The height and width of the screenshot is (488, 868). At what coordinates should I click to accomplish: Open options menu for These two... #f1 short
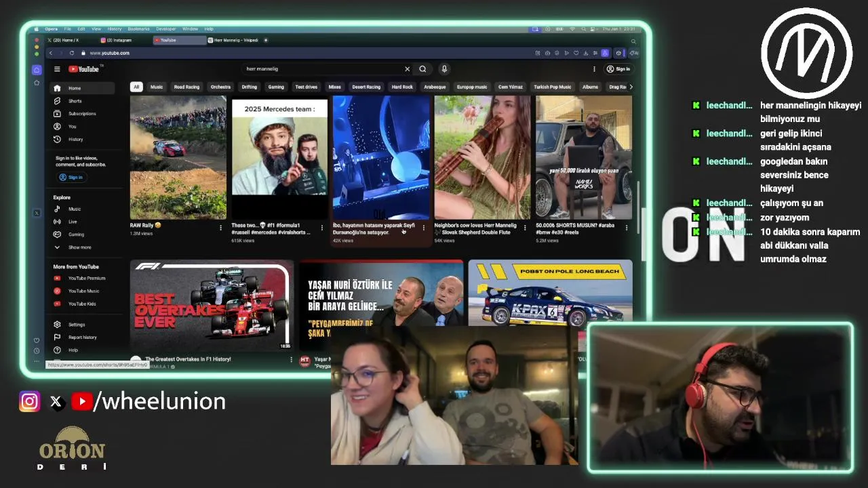coord(322,228)
